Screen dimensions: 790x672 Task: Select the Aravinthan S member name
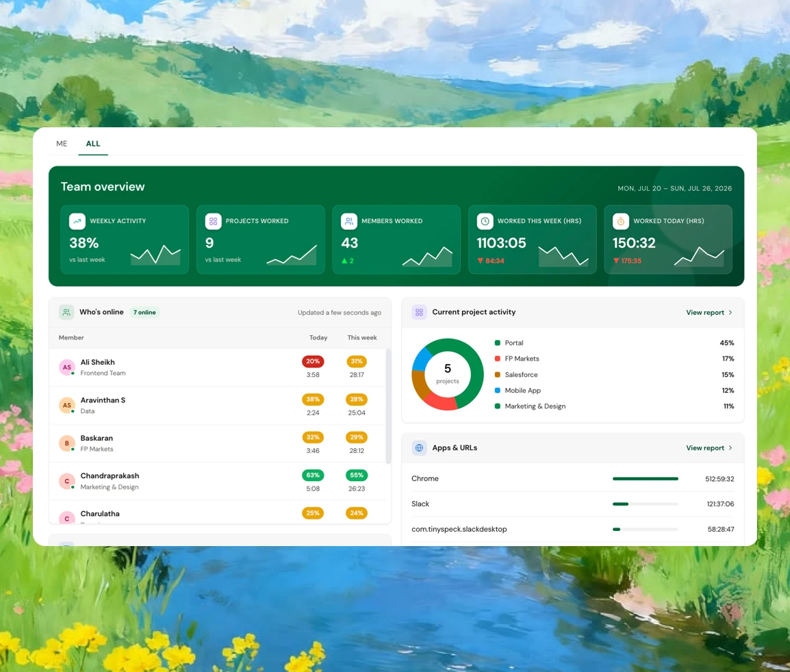(x=103, y=400)
